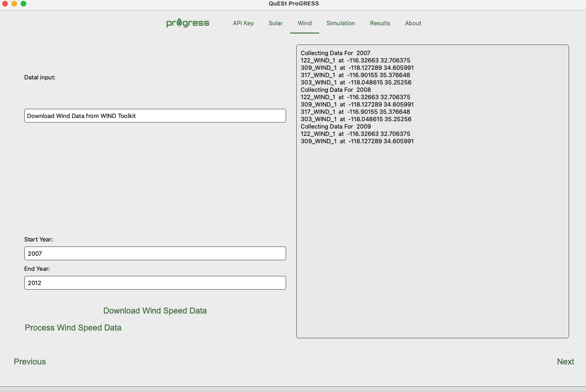Click the 303_WIND_1 line under 2007

pyautogui.click(x=356, y=83)
